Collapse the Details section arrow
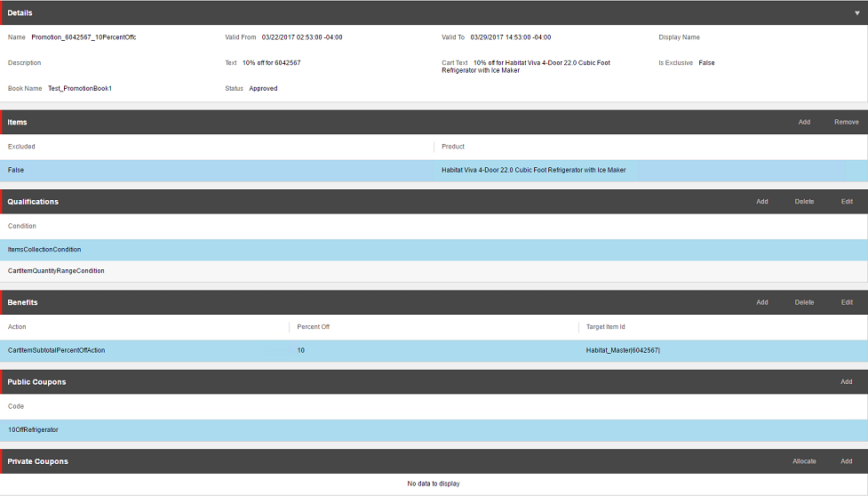 [856, 12]
